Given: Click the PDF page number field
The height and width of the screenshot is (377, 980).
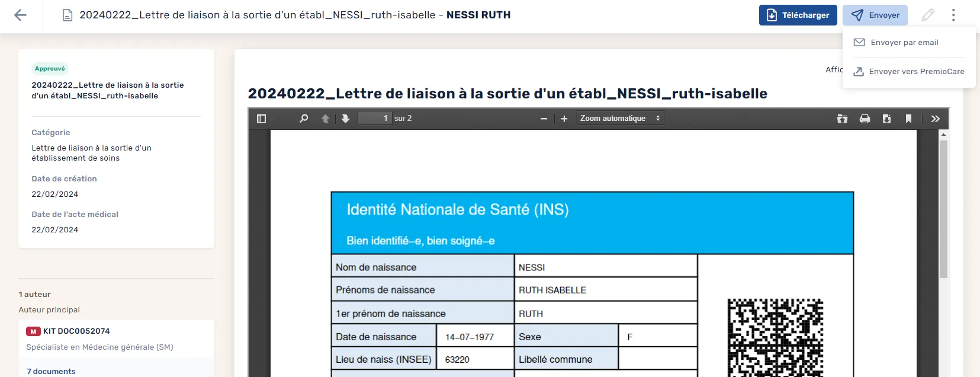Looking at the screenshot, I should (x=375, y=119).
